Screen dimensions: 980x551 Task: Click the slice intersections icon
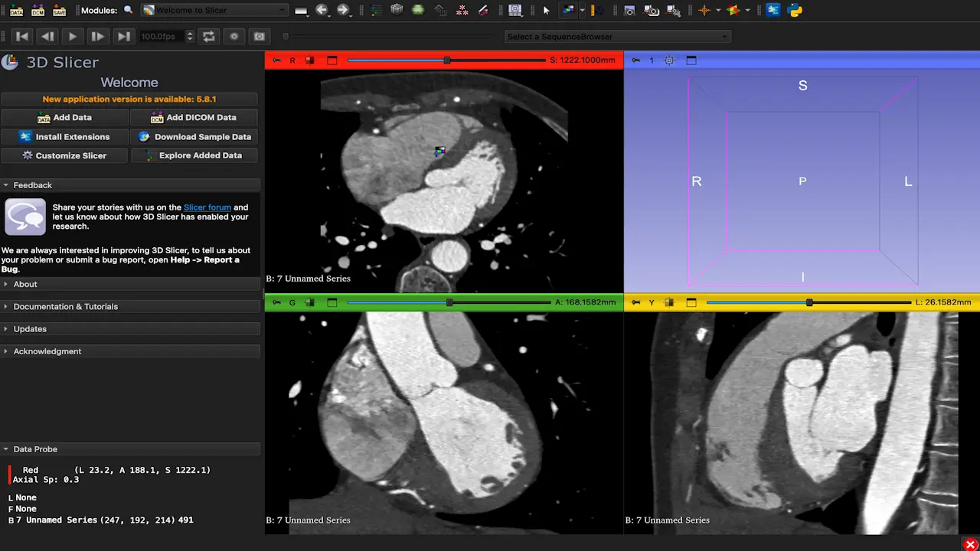tap(734, 11)
